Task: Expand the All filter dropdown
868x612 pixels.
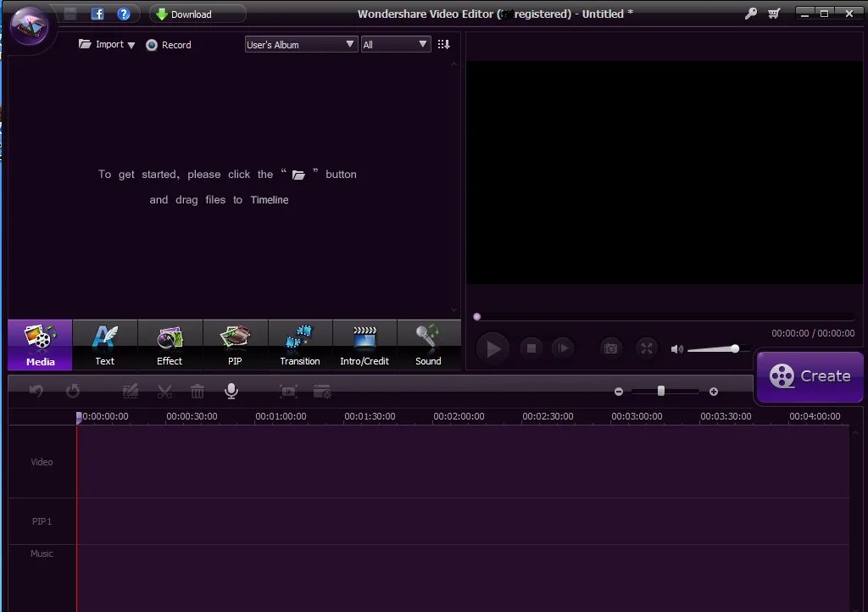Action: pyautogui.click(x=395, y=44)
